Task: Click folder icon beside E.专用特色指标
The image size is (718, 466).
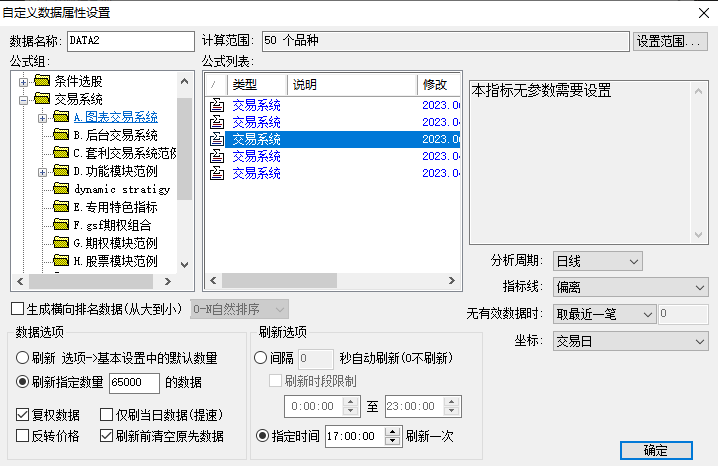Action: (x=61, y=207)
